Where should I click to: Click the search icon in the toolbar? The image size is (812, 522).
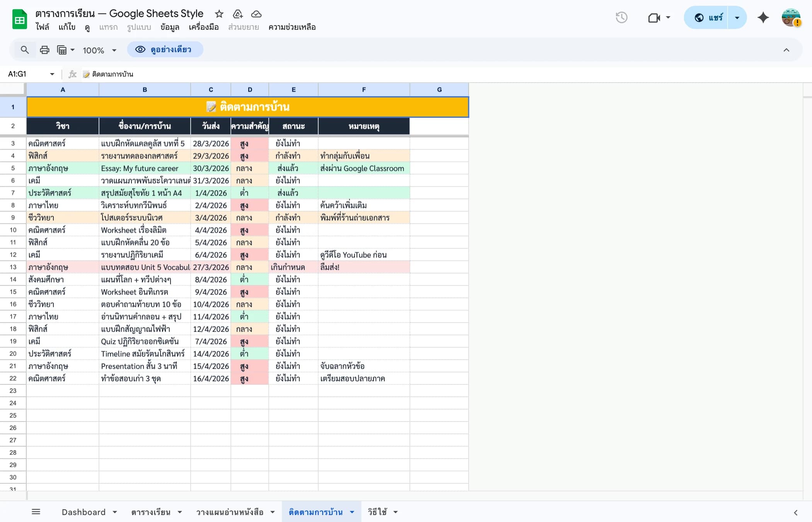[x=25, y=49]
